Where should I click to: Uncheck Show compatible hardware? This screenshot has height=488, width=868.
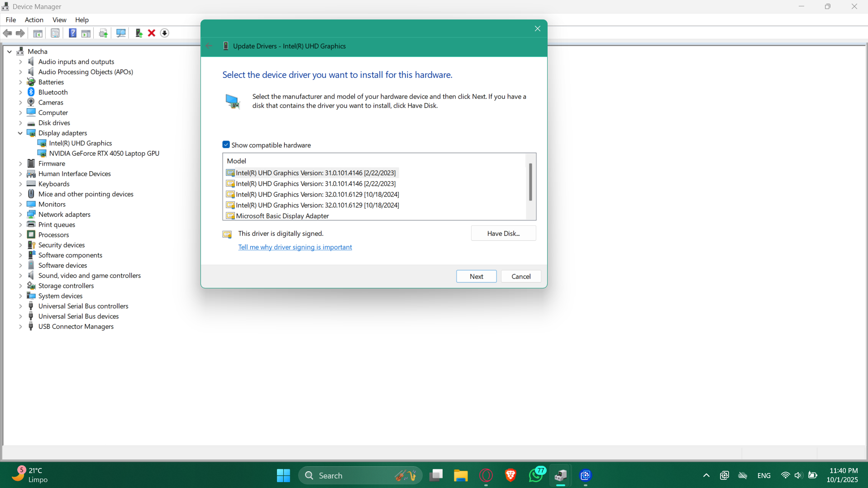click(x=226, y=145)
